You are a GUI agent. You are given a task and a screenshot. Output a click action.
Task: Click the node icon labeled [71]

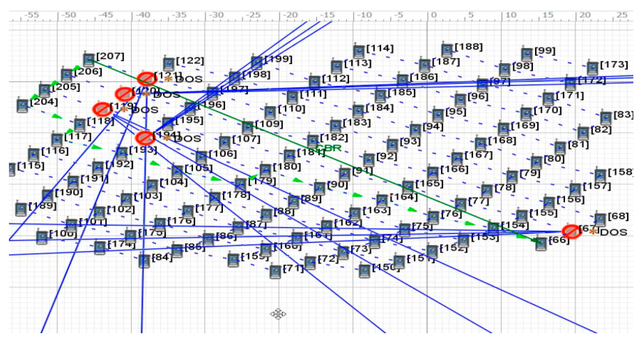point(276,272)
